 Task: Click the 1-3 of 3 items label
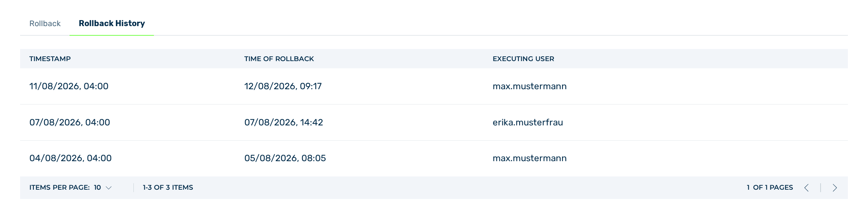(168, 187)
